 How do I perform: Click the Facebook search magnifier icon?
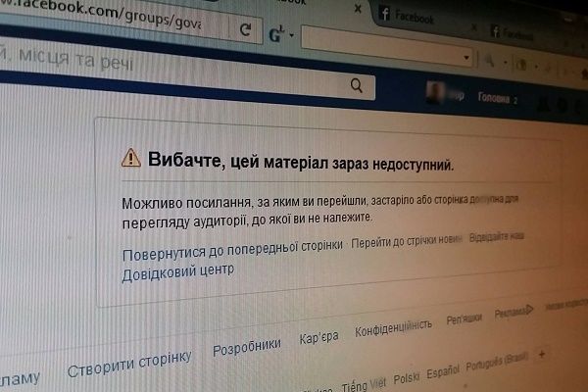pyautogui.click(x=357, y=86)
